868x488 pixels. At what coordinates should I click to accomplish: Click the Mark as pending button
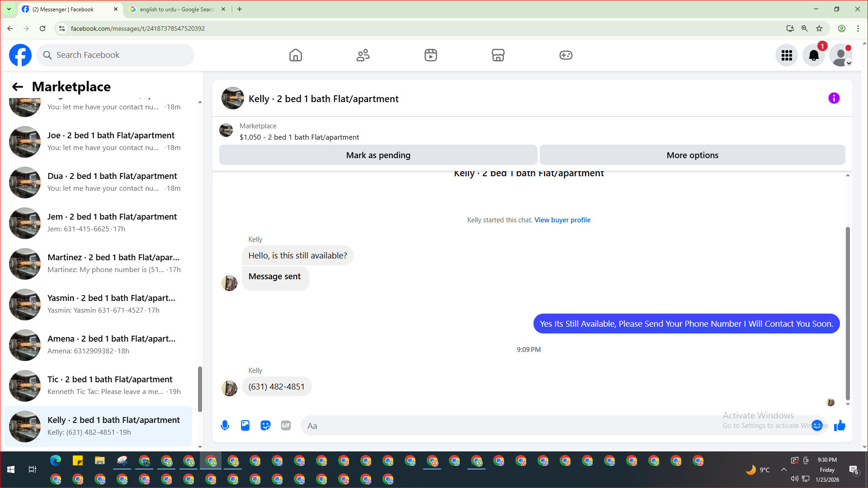pyautogui.click(x=378, y=155)
